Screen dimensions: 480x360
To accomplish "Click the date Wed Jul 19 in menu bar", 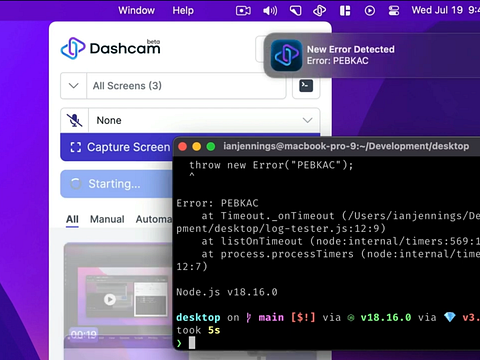I will 437,10.
